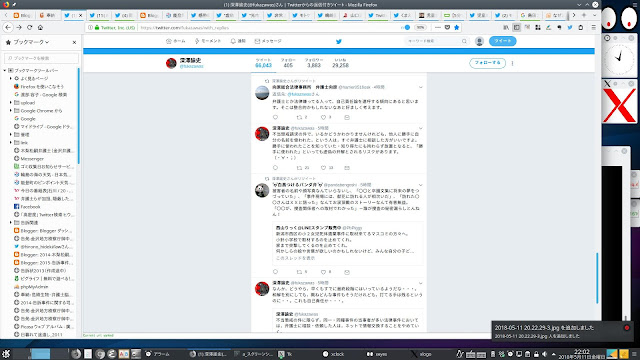Reply to the first tweet

(276, 118)
